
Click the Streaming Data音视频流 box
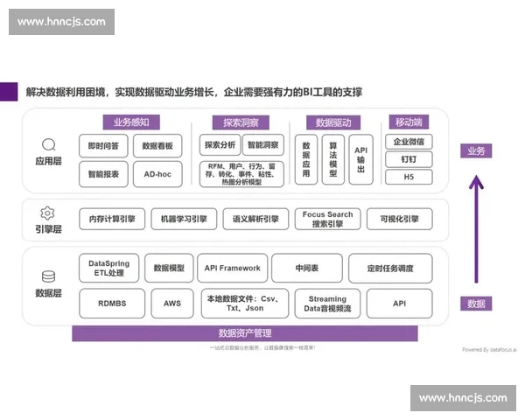point(328,304)
